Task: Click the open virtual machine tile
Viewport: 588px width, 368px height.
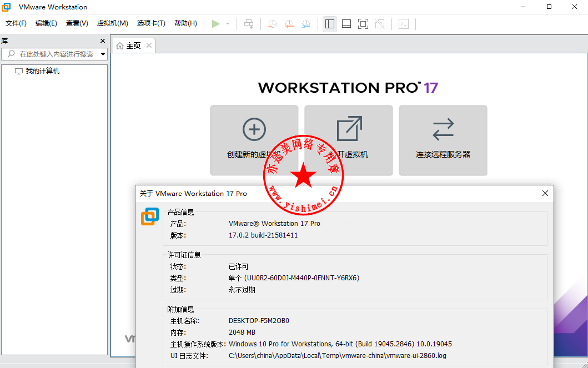Action: 348,140
